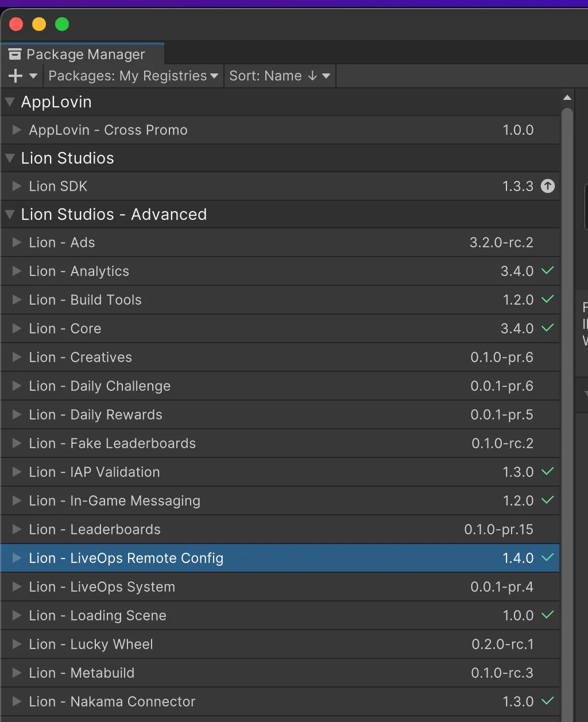Expand Lion - In-Game Messaging arrow
The image size is (588, 722).
17,501
